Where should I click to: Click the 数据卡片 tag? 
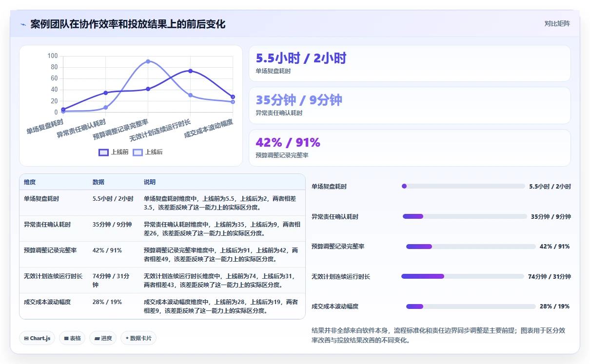pyautogui.click(x=138, y=338)
